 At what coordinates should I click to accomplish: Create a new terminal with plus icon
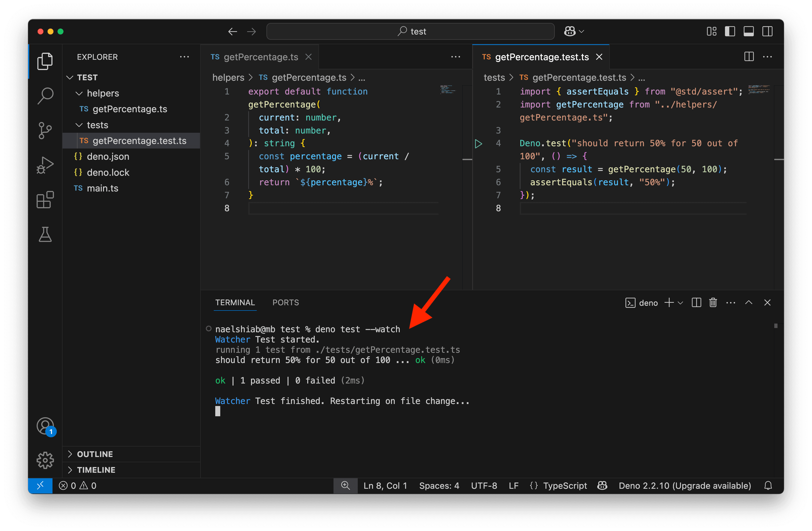point(669,302)
